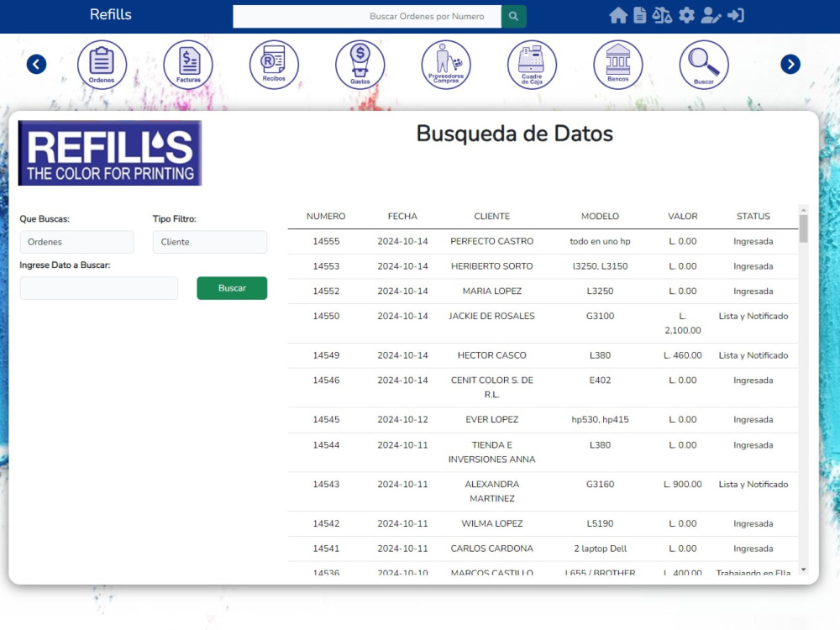
Task: Go to home via house icon
Action: (617, 15)
